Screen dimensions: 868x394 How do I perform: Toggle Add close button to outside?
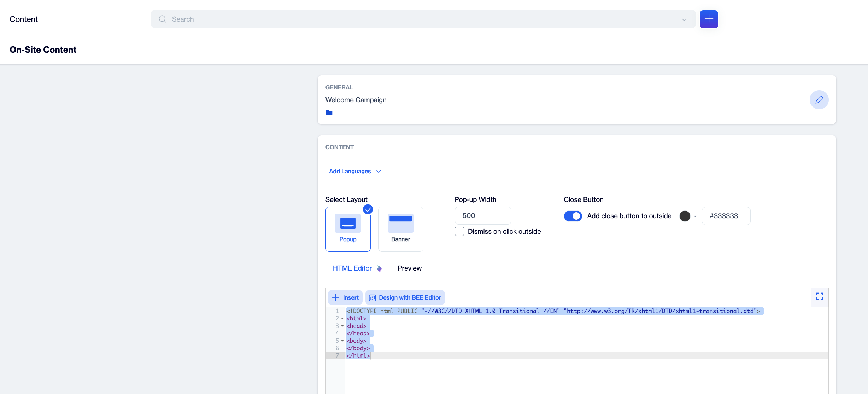pyautogui.click(x=573, y=216)
